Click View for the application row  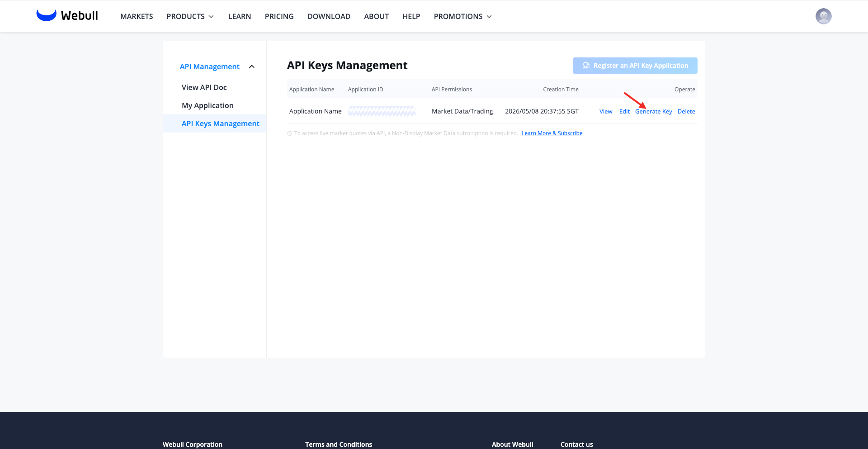606,112
